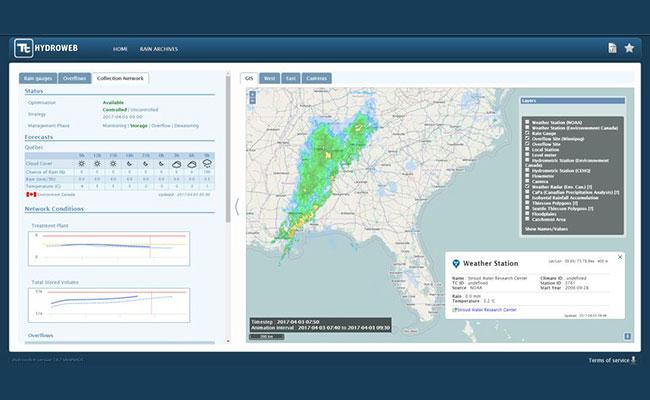Image resolution: width=650 pixels, height=400 pixels.
Task: Close the Weather Station popup
Action: (x=620, y=257)
